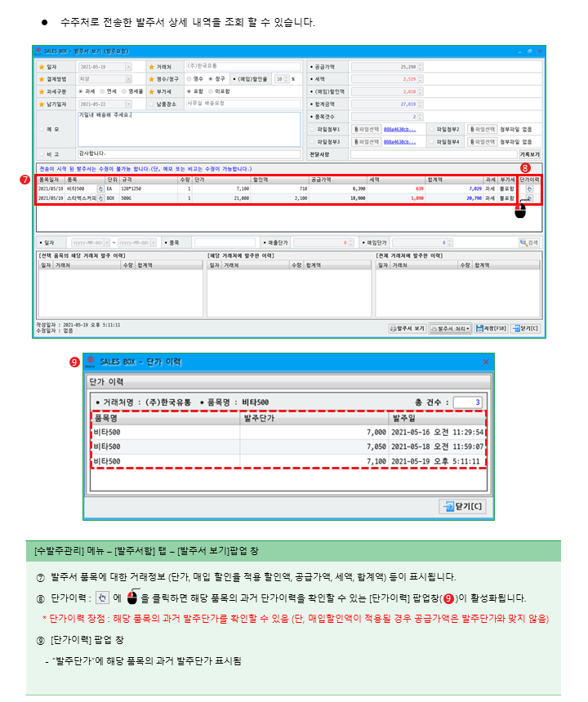Click the 거래처 input field
Image resolution: width=588 pixels, height=702 pixels.
coord(243,66)
